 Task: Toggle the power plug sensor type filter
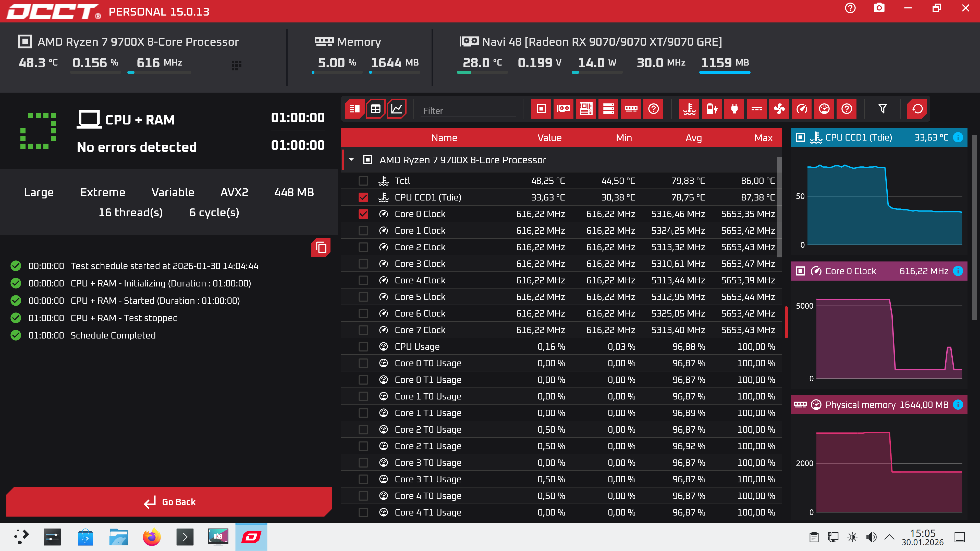[x=734, y=109]
